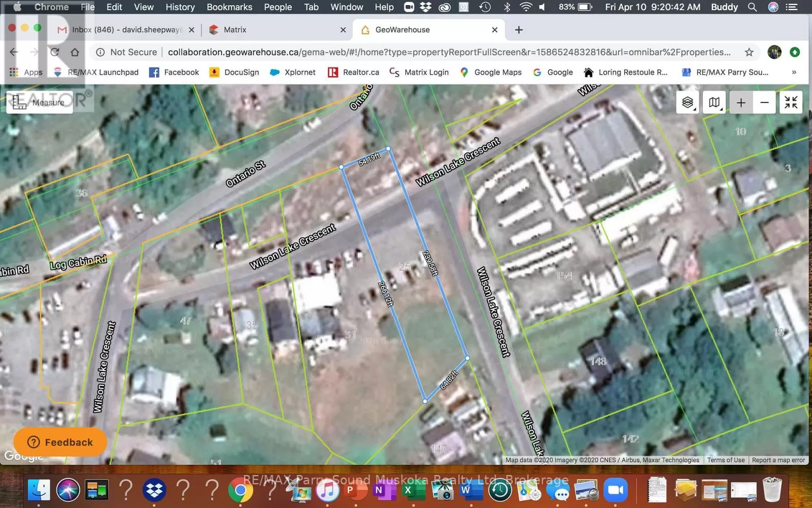Open the History menu
This screenshot has height=508, width=812.
coord(180,7)
